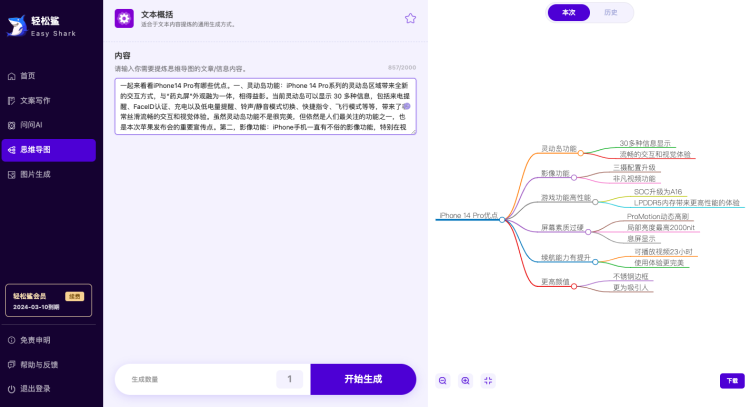
Task: Click the Easy Shark logo
Action: pos(41,26)
